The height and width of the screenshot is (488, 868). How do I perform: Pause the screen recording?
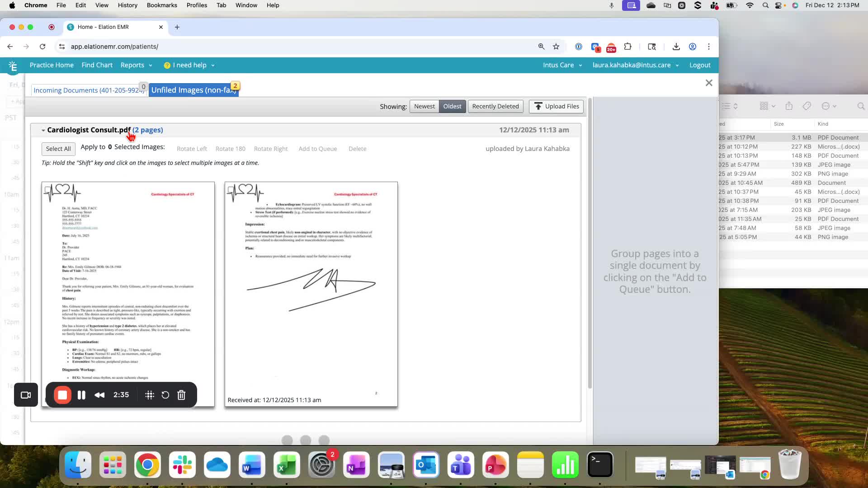(81, 395)
